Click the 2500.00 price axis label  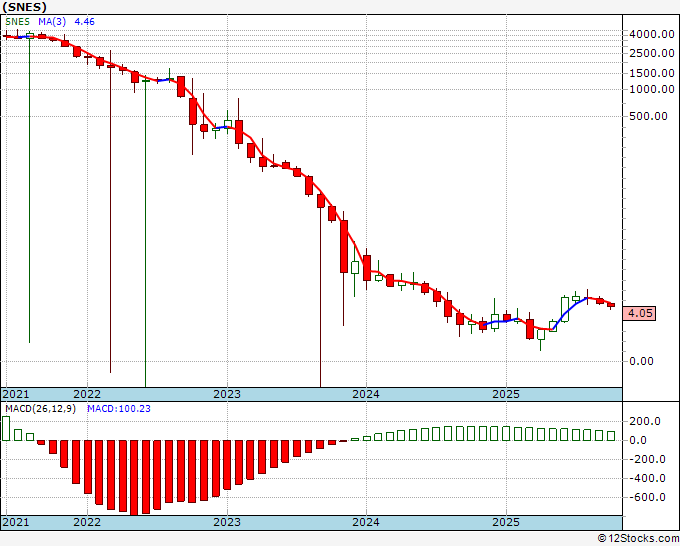point(651,53)
